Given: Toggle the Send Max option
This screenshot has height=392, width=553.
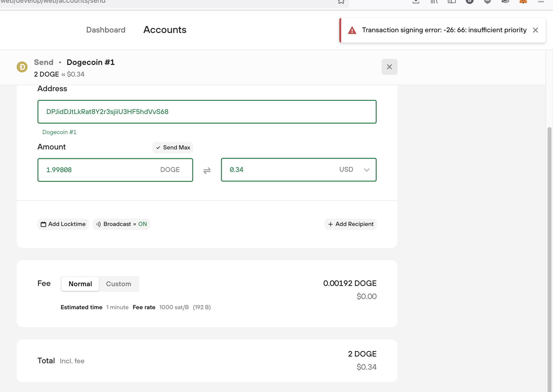Looking at the screenshot, I should (173, 148).
